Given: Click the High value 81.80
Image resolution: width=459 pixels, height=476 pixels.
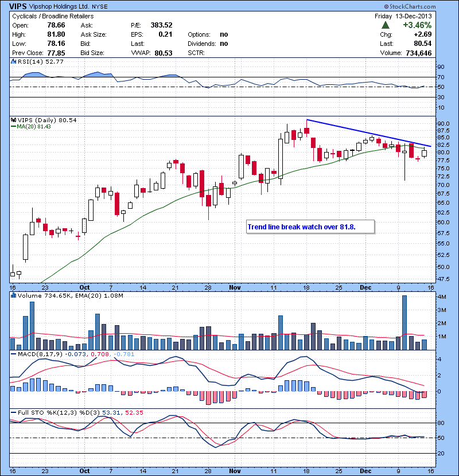Looking at the screenshot, I should [56, 34].
